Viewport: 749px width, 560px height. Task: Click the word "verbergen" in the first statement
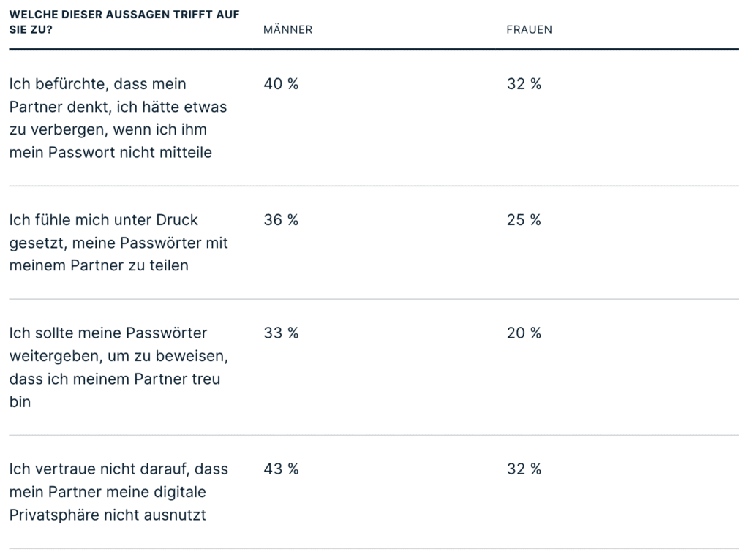63,130
